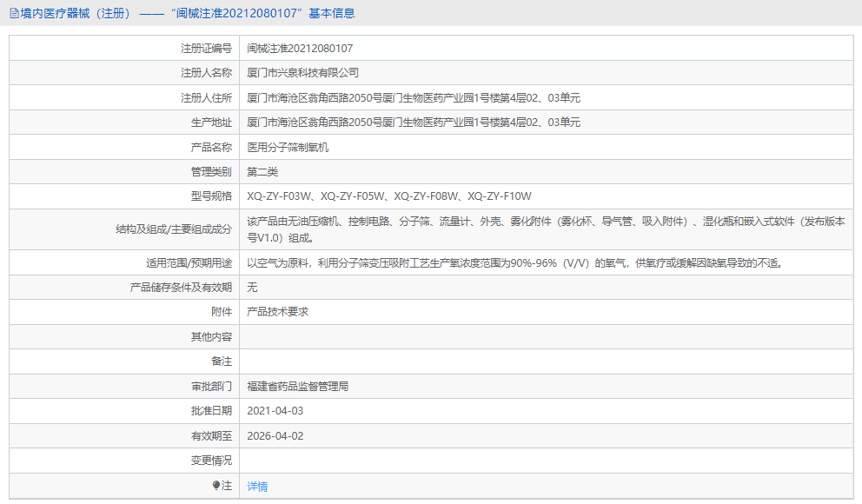Click the 审批部门 label
Screen dimensions: 862x504
211,387
